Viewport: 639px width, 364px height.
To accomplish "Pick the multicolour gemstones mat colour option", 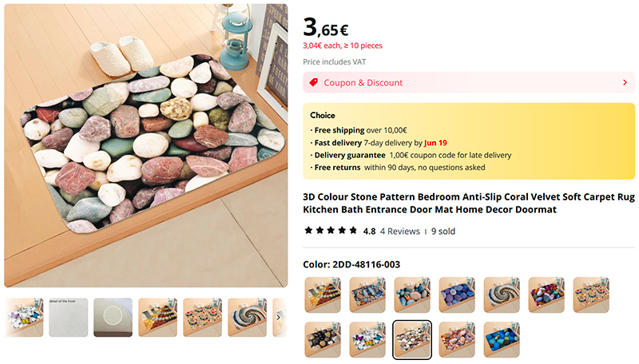I will coord(546,295).
